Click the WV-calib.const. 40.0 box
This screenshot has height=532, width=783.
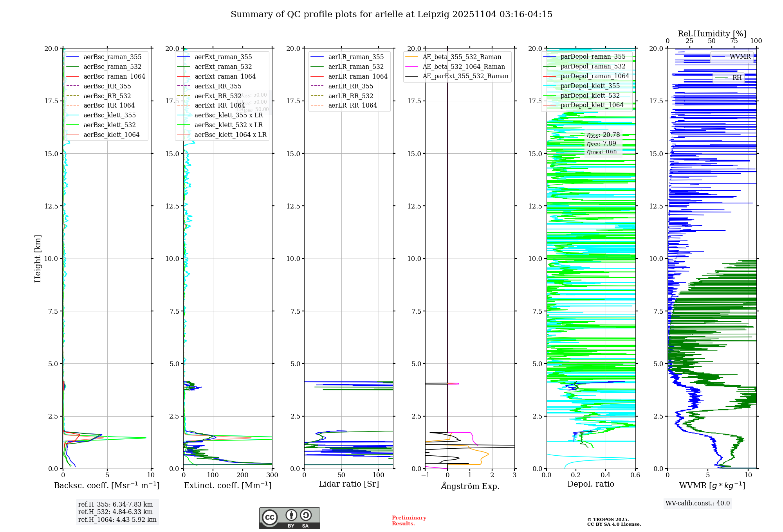698,503
